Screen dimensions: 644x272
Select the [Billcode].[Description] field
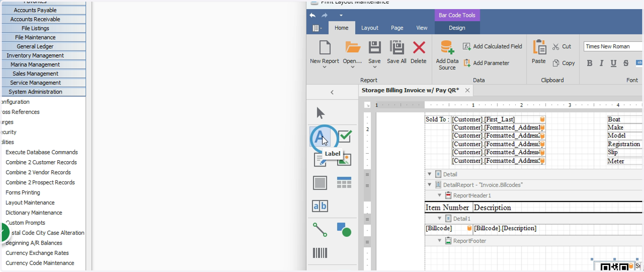(557, 228)
